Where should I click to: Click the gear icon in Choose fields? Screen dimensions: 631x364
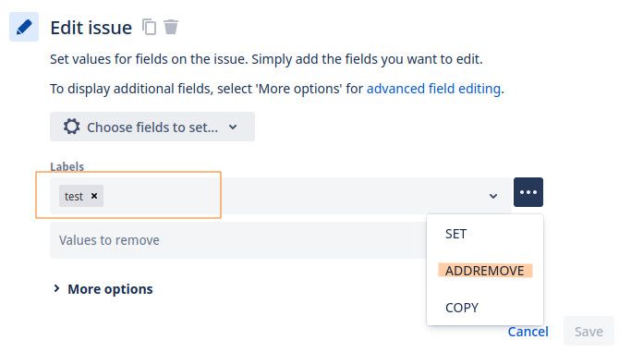tap(72, 127)
